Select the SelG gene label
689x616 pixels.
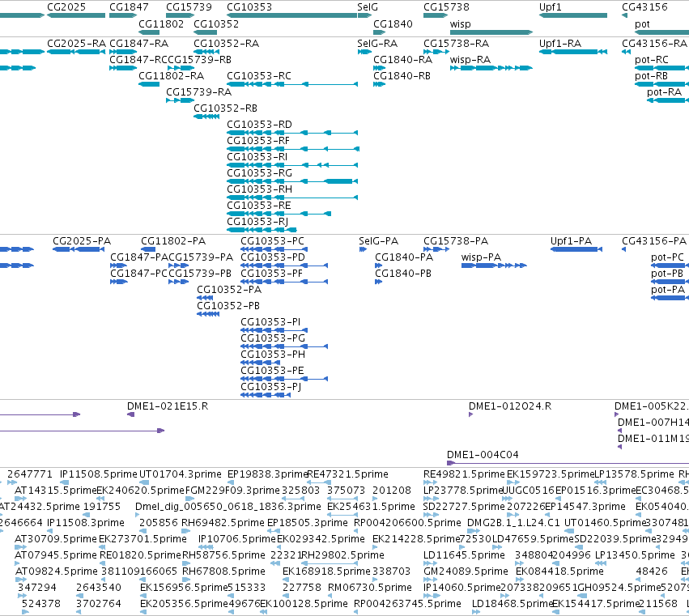[x=368, y=7]
